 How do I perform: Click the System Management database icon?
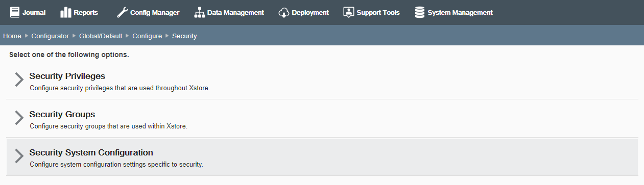420,12
